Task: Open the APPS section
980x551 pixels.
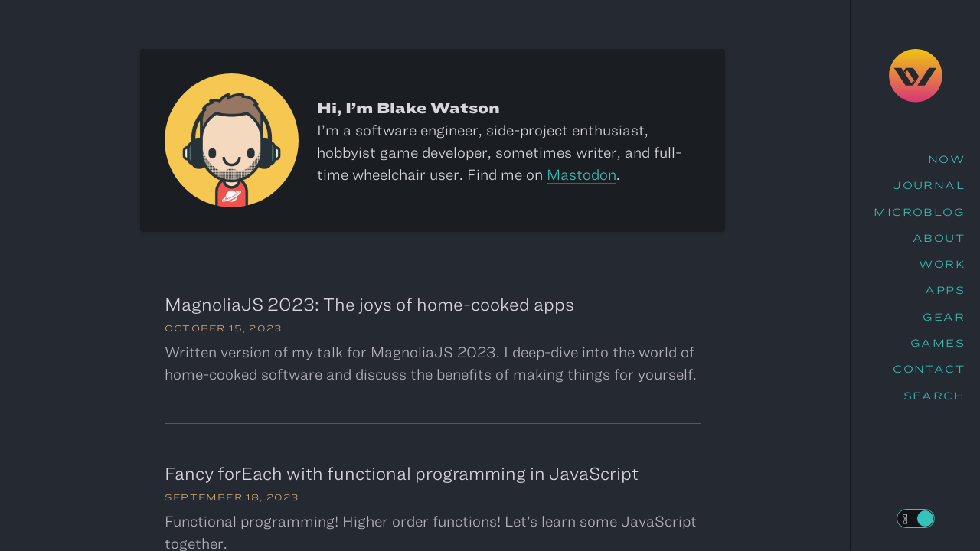Action: (x=945, y=289)
